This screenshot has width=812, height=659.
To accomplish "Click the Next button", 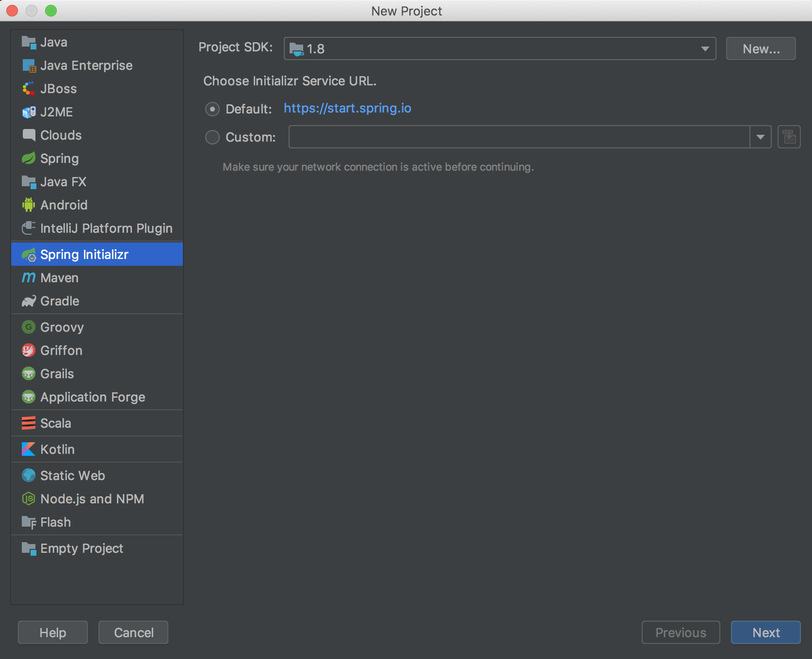I will coord(765,632).
